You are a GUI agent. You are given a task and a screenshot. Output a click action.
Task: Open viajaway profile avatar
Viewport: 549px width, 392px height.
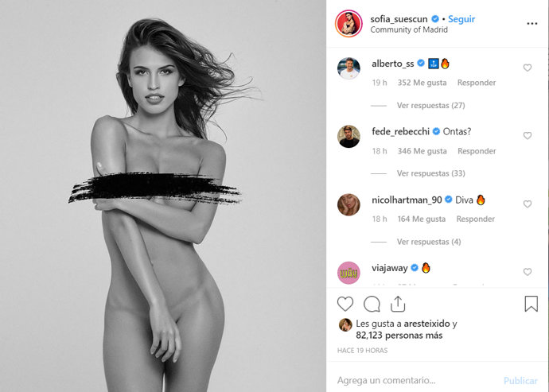click(x=348, y=273)
